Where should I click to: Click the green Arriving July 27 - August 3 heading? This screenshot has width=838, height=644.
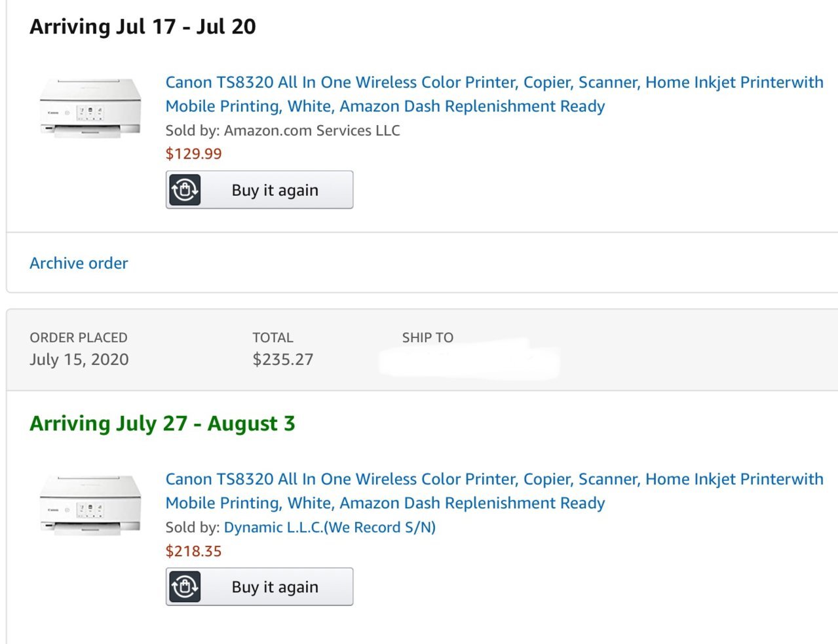pos(162,424)
